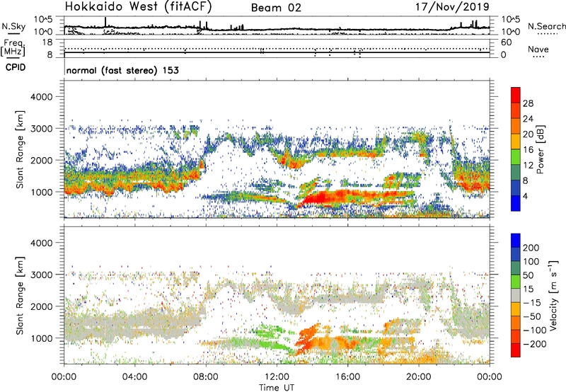Click the '08:00' time axis label
The width and height of the screenshot is (566, 392).
[206, 377]
